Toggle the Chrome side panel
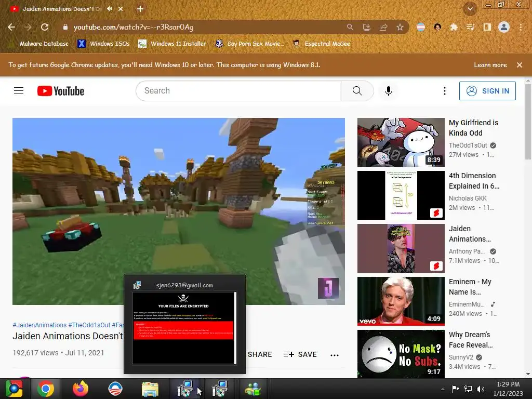 (x=487, y=27)
